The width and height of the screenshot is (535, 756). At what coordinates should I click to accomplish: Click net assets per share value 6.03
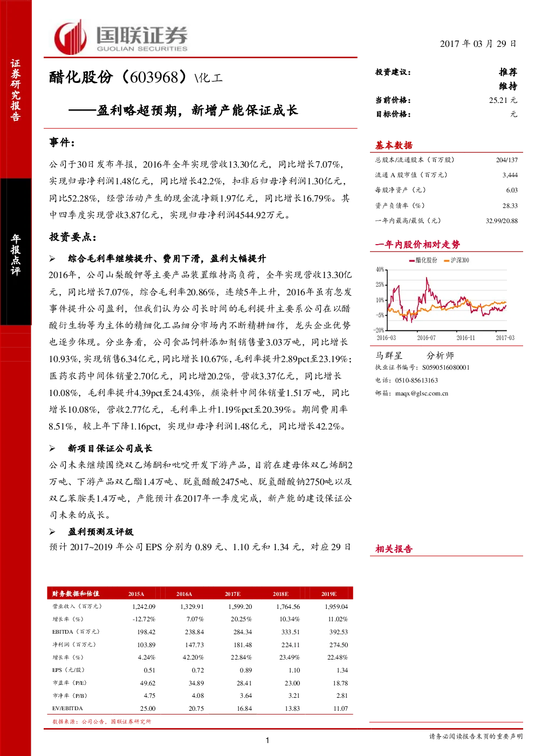[x=512, y=190]
